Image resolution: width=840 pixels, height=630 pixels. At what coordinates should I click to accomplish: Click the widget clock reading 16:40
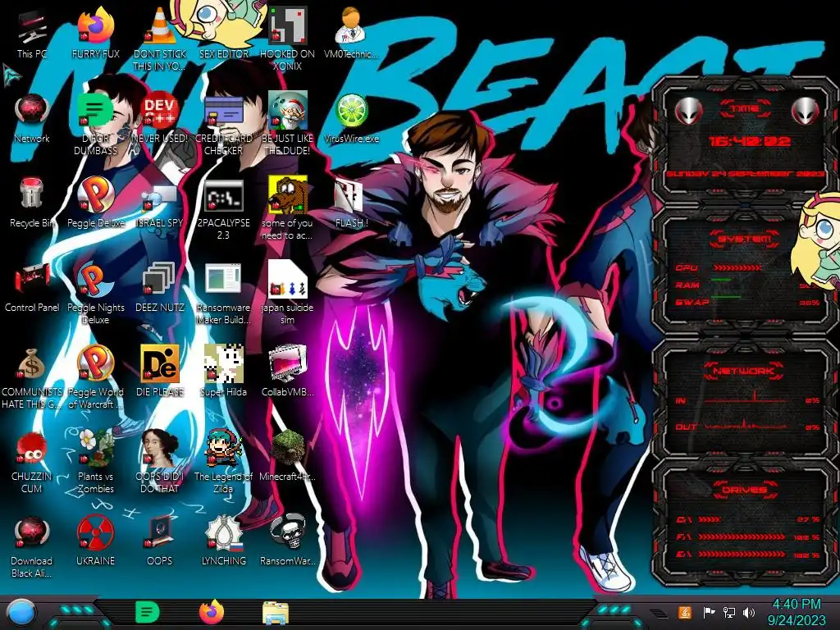click(750, 141)
